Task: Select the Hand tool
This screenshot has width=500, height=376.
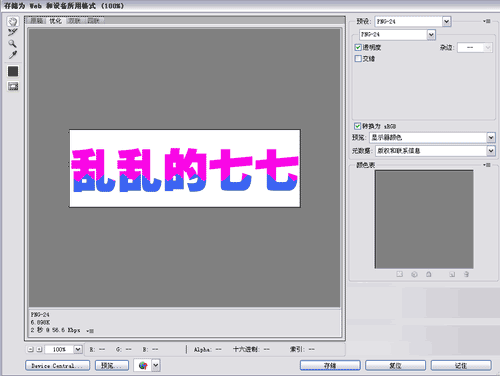Action: click(13, 22)
